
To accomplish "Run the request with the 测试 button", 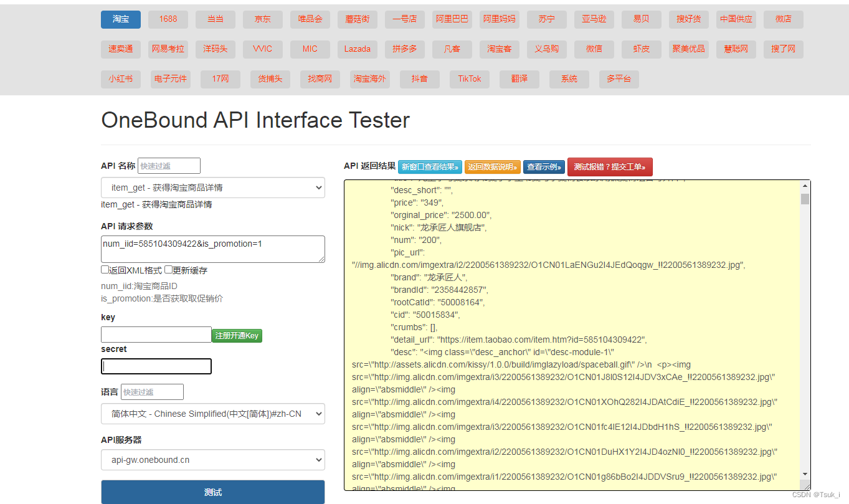I will point(213,492).
